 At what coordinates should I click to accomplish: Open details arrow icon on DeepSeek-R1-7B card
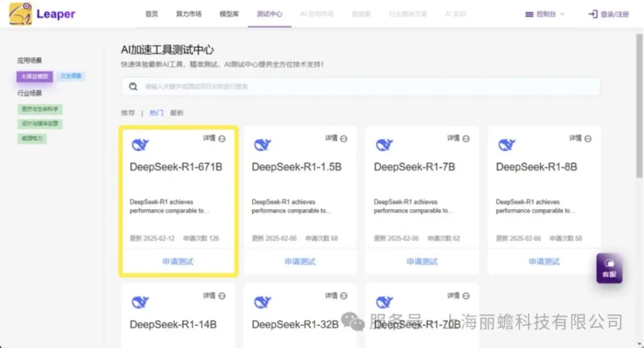pyautogui.click(x=466, y=139)
